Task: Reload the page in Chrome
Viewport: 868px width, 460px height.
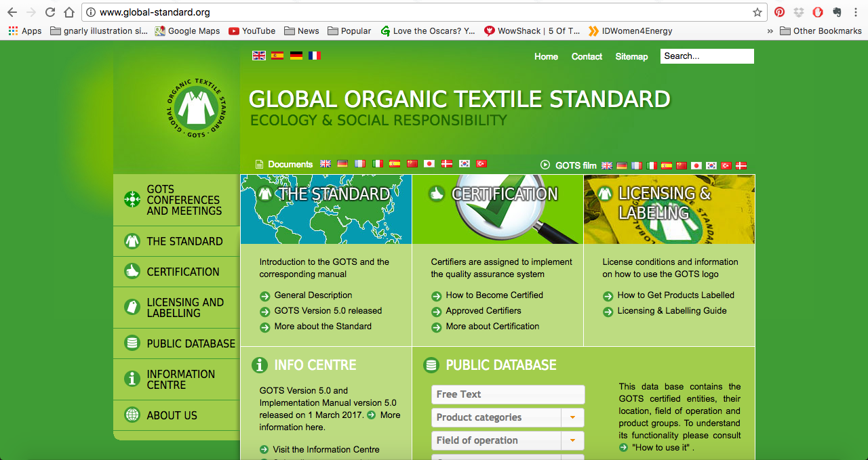Action: [50, 12]
